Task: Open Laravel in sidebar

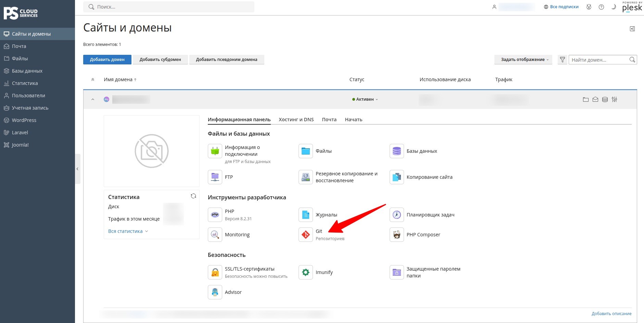Action: (37, 133)
